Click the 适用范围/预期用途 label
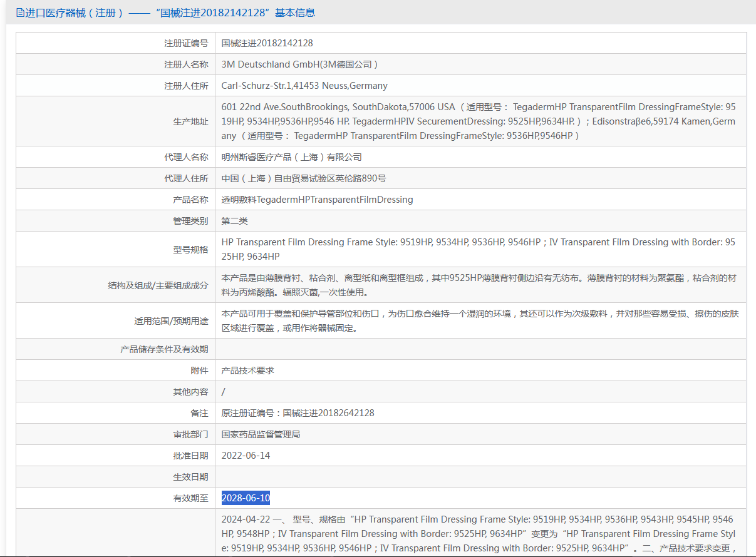Image resolution: width=756 pixels, height=557 pixels. tap(171, 321)
